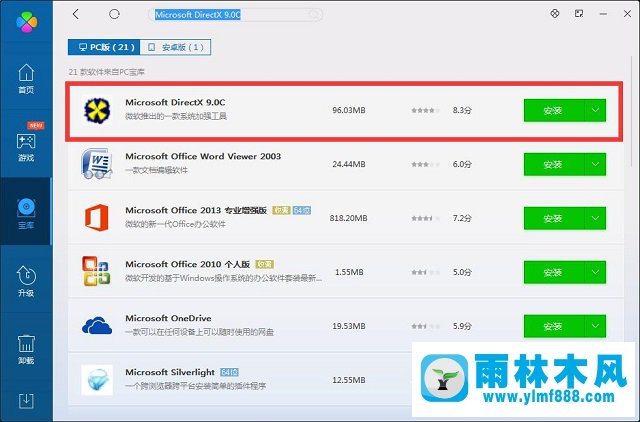The height and width of the screenshot is (422, 640).
Task: Expand install options for Word Viewer 2003
Action: click(x=596, y=164)
